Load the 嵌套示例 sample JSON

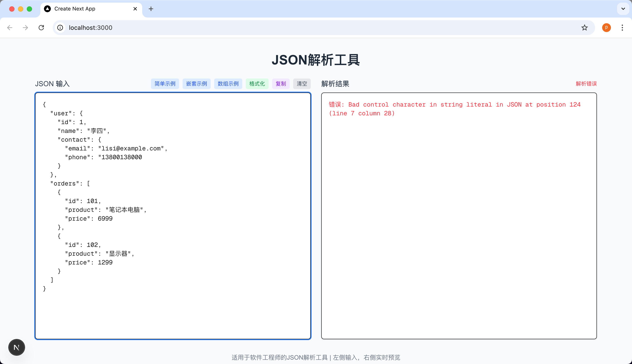(196, 84)
